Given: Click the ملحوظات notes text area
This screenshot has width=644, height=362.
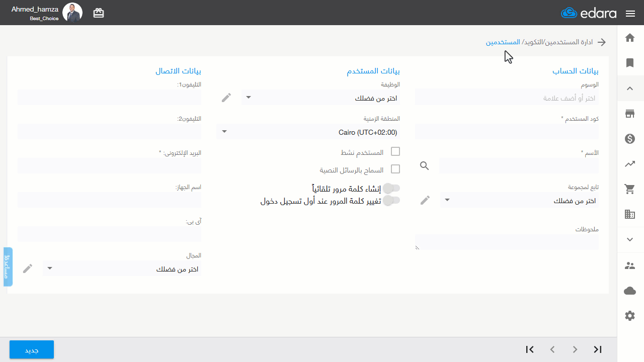Looking at the screenshot, I should click(x=507, y=242).
